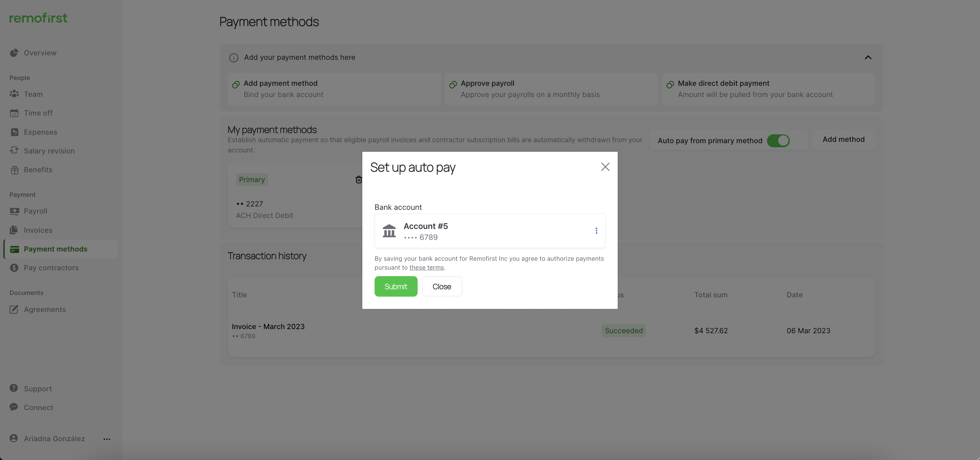Delete the primary payment method via trash icon

(359, 180)
